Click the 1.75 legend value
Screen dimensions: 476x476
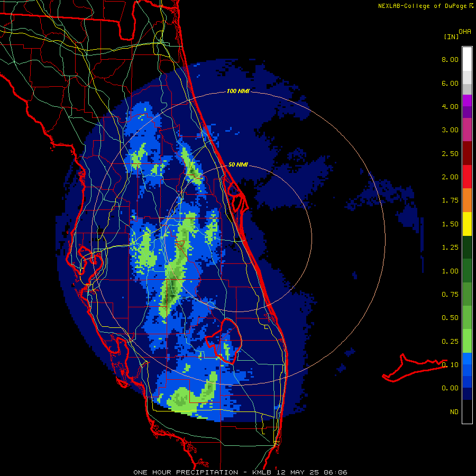coord(450,200)
